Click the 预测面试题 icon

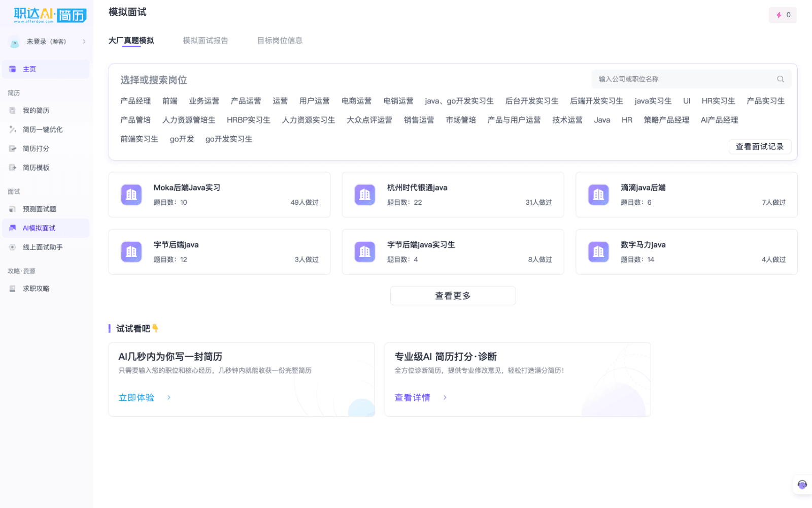13,209
